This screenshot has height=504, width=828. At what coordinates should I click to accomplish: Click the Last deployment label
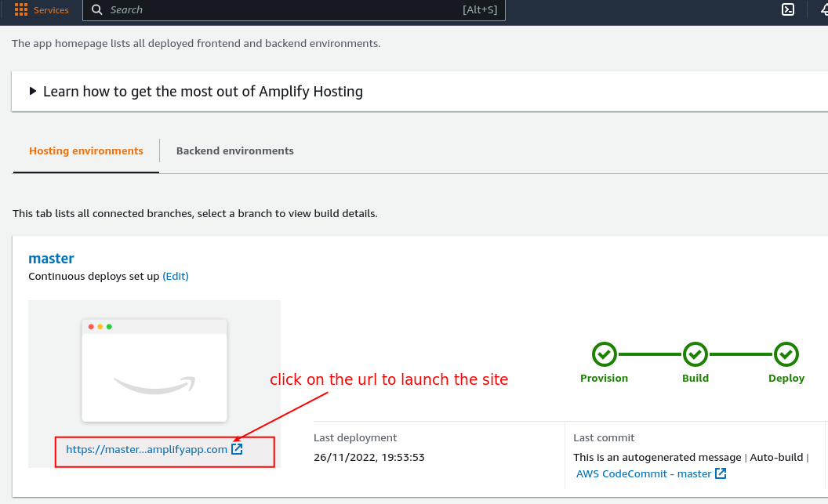[355, 437]
